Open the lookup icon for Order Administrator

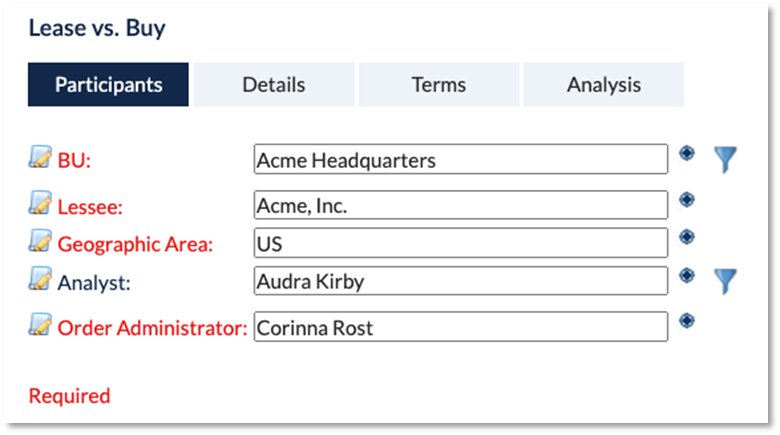(x=687, y=321)
